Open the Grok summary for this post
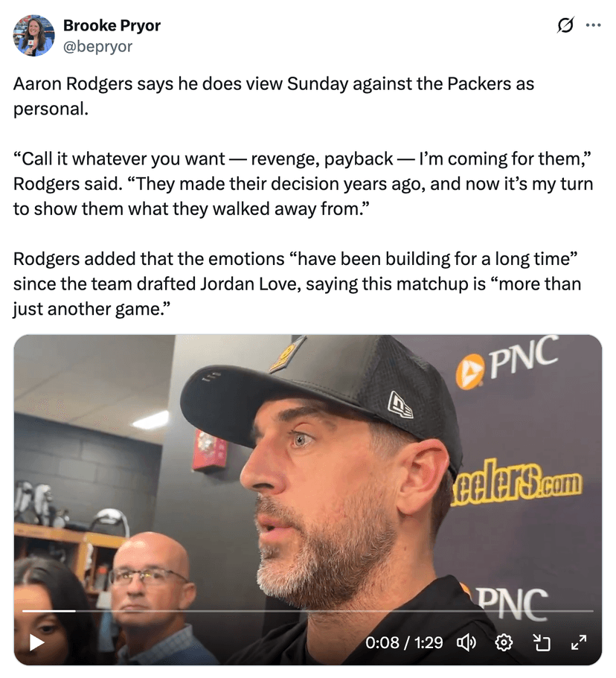This screenshot has height=678, width=616. (x=566, y=25)
